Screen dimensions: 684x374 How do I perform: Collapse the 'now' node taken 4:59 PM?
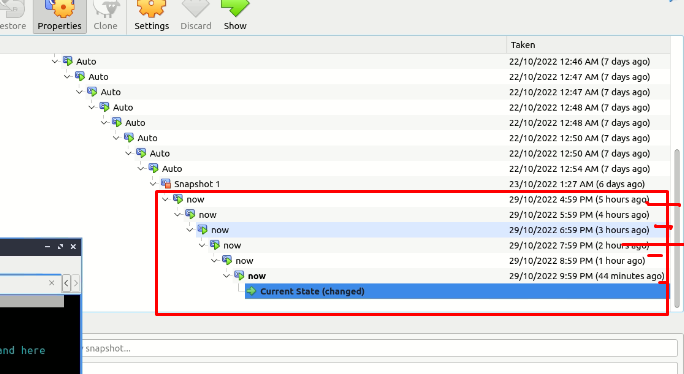tap(165, 199)
